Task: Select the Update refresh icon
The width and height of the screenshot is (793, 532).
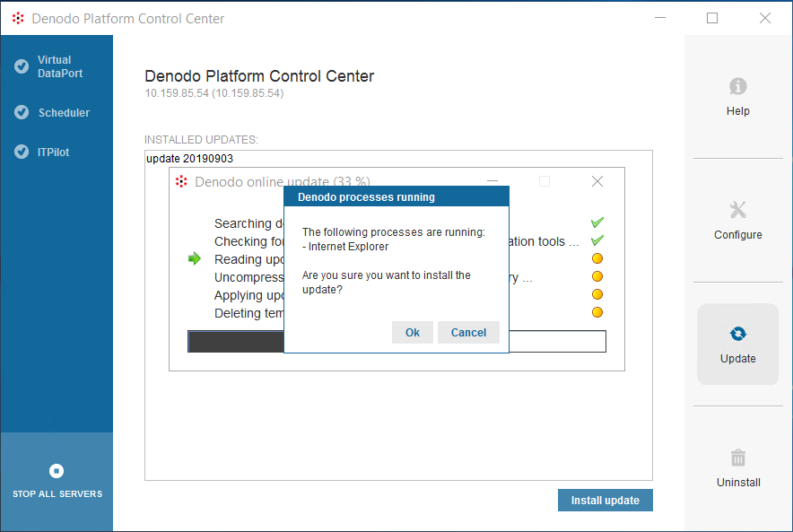Action: point(737,334)
